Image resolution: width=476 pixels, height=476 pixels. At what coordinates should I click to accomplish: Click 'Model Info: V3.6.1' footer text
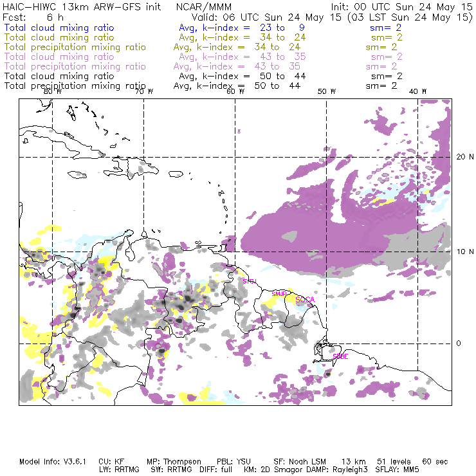tap(53, 462)
